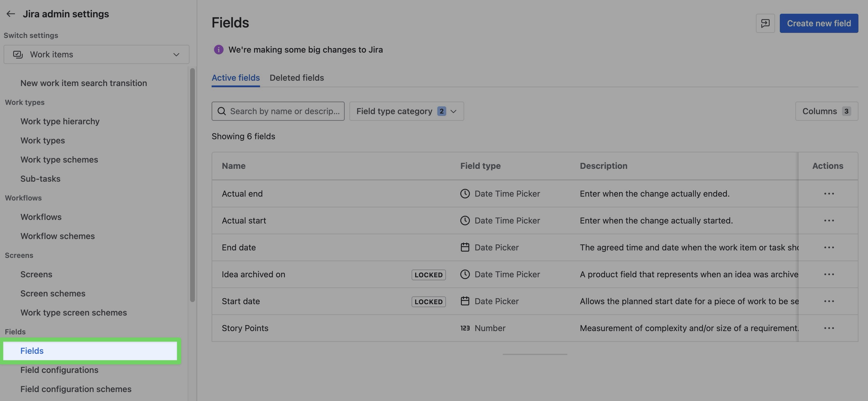
Task: Open Work type hierarchy in the sidebar
Action: [60, 121]
